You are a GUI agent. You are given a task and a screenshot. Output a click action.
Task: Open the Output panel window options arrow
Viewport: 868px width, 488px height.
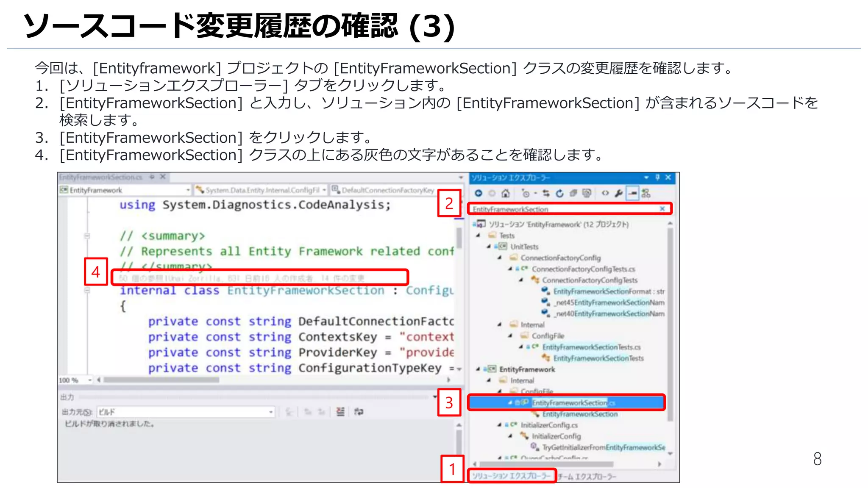coord(435,397)
